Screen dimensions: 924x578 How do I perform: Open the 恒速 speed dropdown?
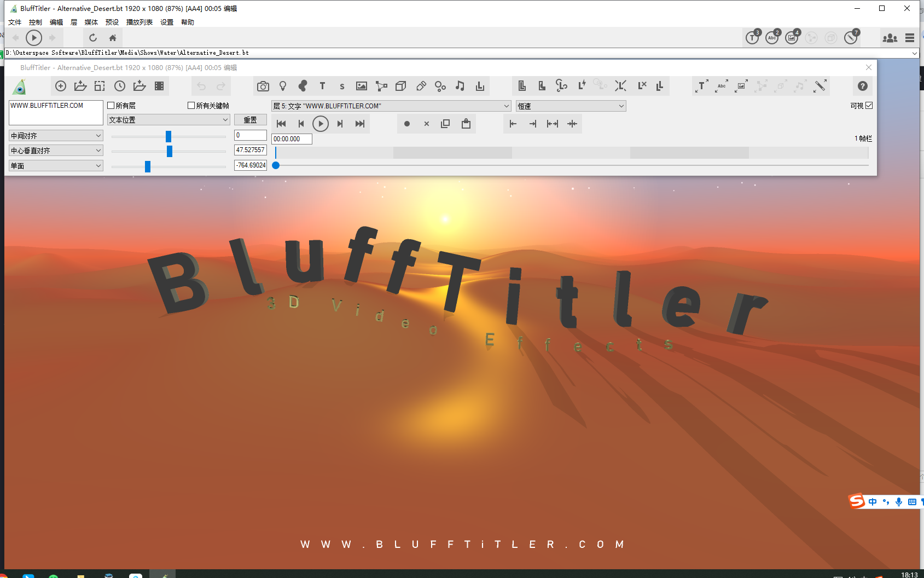(621, 106)
